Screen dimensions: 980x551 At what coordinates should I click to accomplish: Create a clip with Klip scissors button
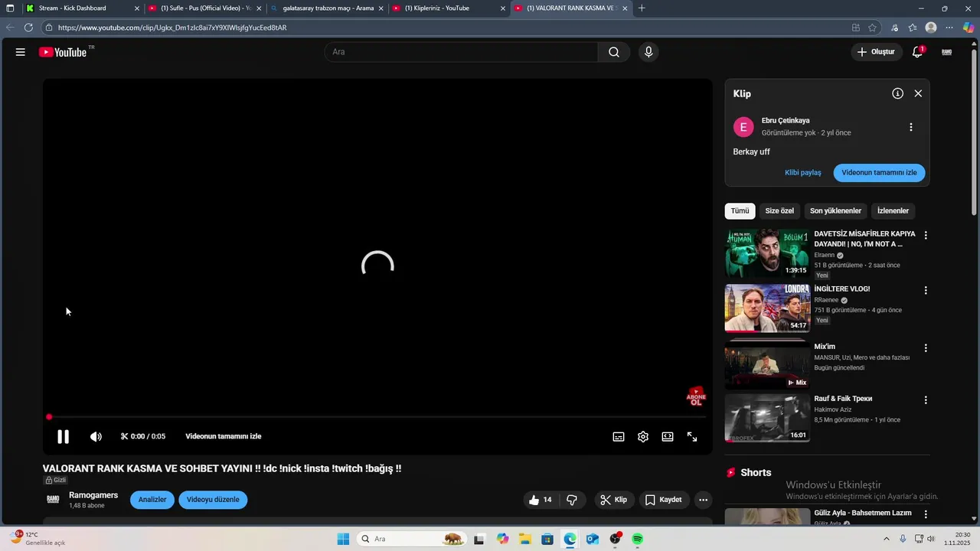coord(614,500)
